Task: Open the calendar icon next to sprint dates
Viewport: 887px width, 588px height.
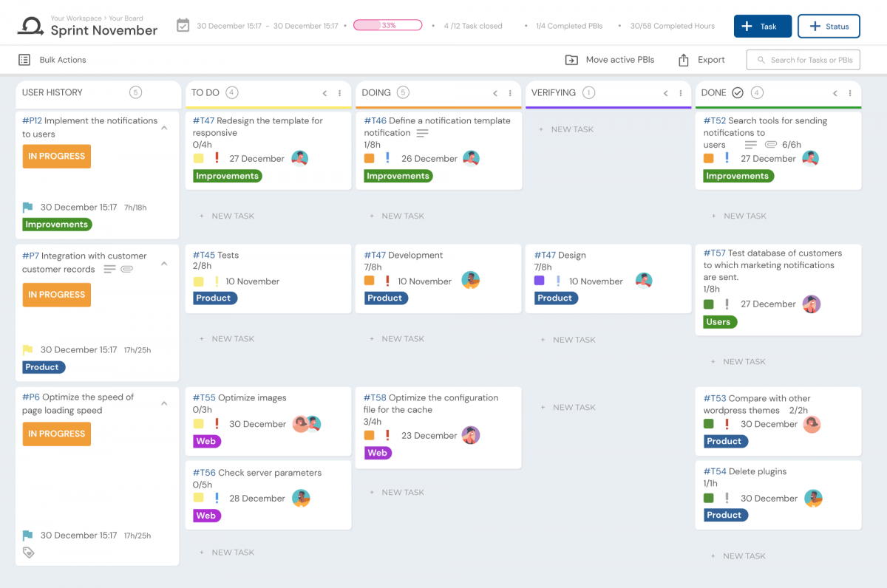Action: point(182,24)
